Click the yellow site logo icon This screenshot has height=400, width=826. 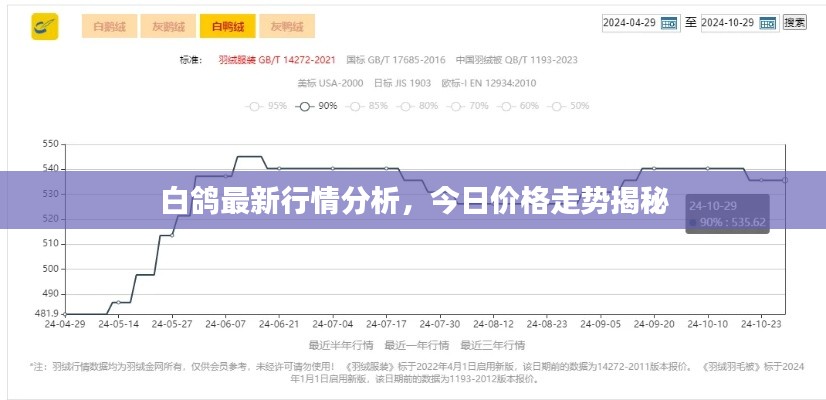pyautogui.click(x=44, y=25)
